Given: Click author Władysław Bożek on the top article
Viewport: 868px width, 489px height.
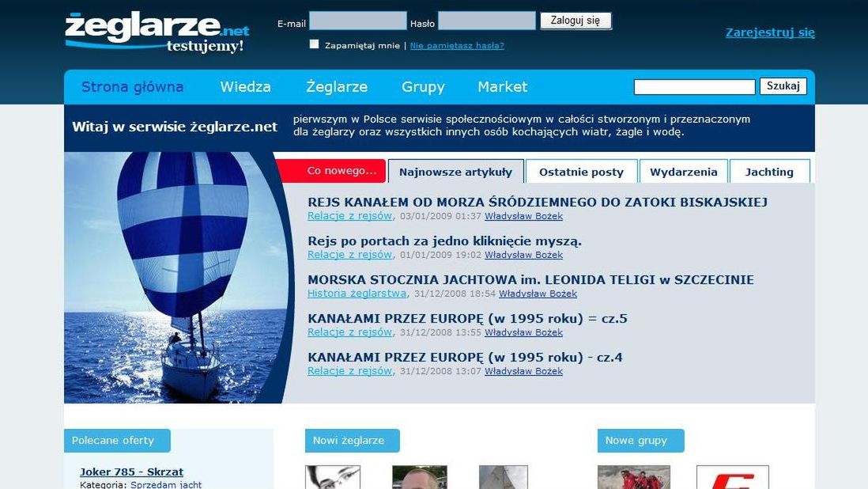Looking at the screenshot, I should [524, 215].
